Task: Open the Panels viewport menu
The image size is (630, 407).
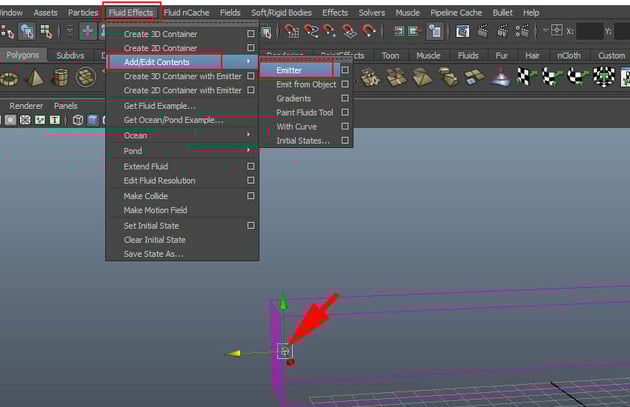Action: tap(65, 105)
